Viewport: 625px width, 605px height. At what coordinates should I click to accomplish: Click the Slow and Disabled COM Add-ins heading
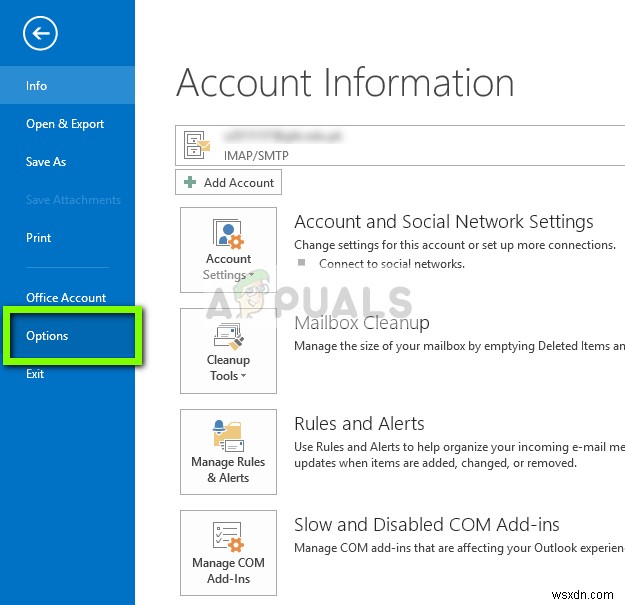[426, 524]
